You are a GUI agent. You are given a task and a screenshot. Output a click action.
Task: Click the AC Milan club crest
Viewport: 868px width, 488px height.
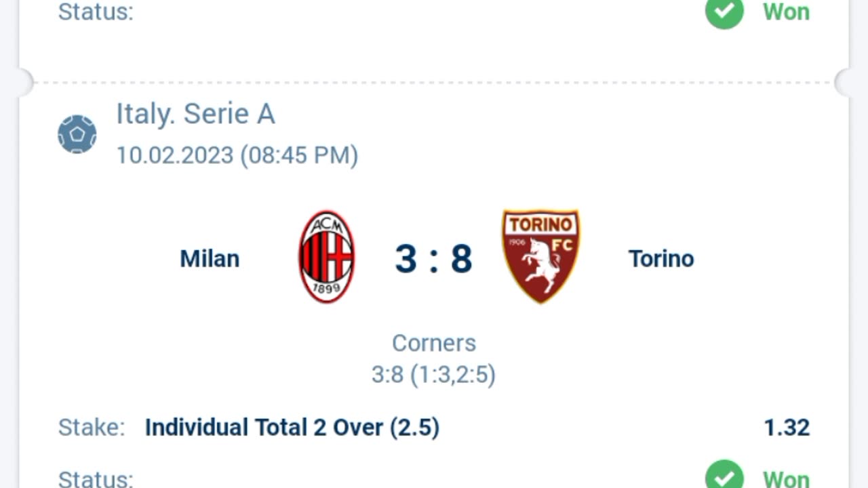(x=327, y=257)
